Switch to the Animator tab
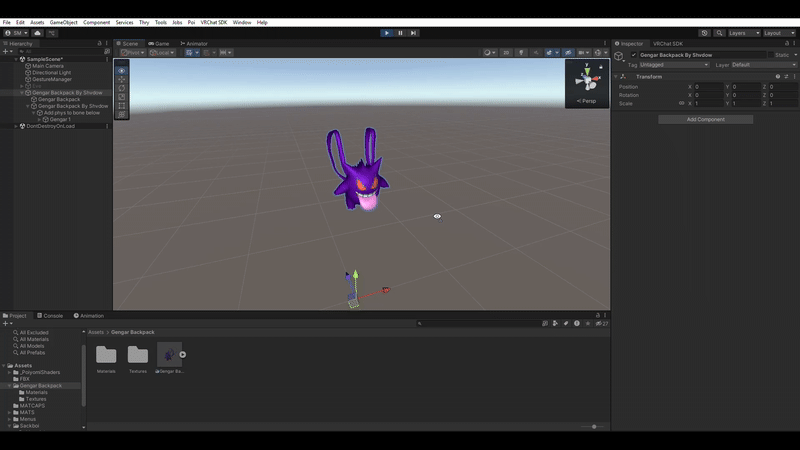The image size is (800, 450). [x=194, y=44]
